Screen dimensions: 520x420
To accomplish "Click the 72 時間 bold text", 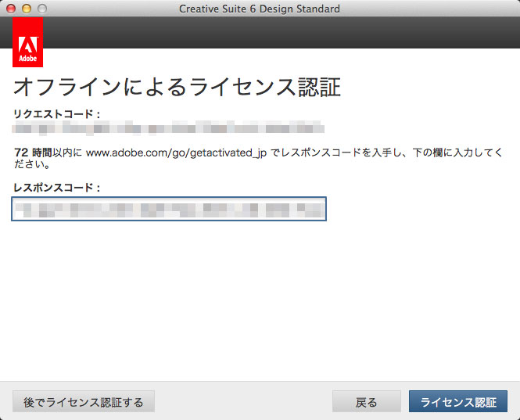I will click(x=33, y=153).
